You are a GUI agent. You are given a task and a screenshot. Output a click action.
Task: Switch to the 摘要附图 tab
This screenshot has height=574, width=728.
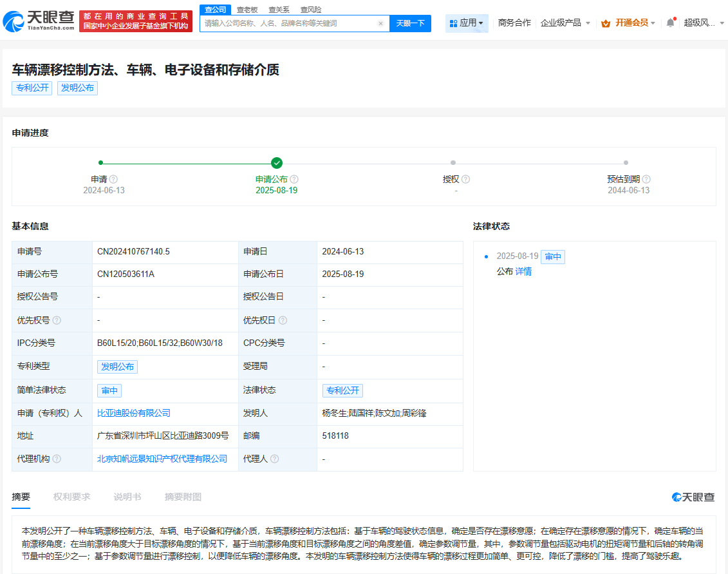[x=183, y=497]
